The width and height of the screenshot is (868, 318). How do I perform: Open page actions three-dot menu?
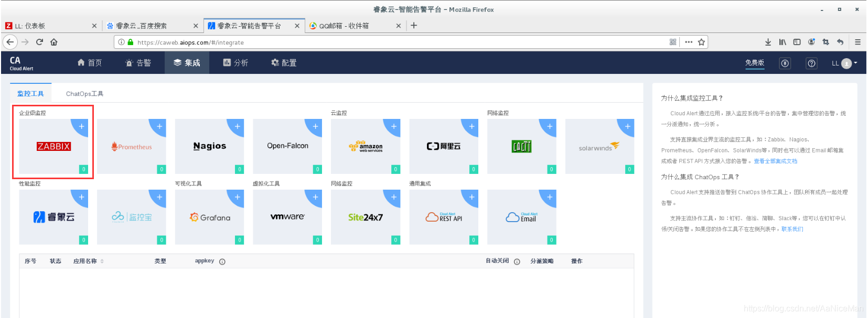tap(689, 42)
